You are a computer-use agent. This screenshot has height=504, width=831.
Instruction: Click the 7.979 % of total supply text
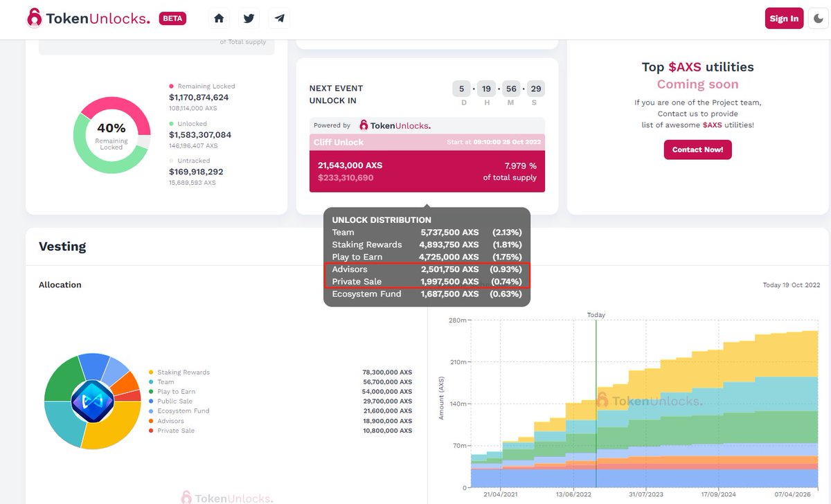pos(510,172)
